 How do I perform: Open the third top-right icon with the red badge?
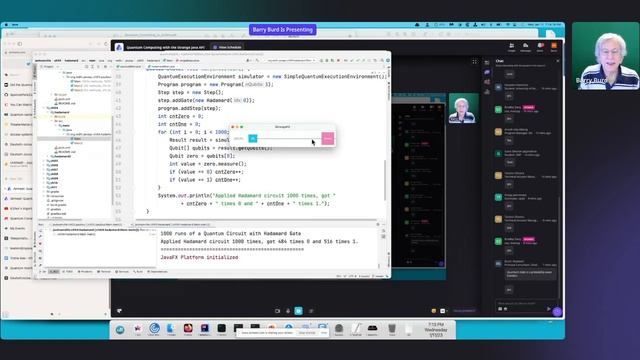[x=540, y=47]
